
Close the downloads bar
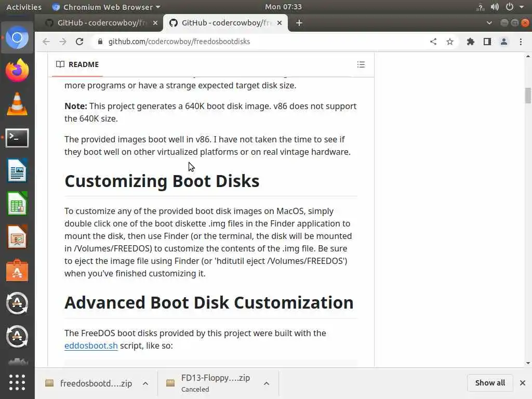click(523, 383)
